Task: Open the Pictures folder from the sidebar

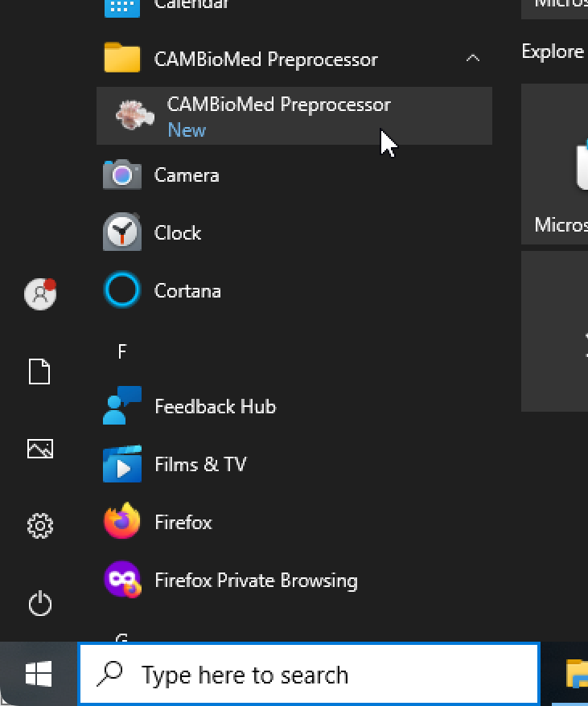Action: (x=40, y=449)
